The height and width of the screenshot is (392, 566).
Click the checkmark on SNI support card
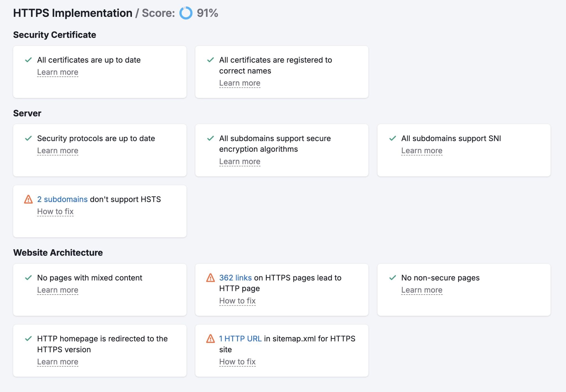pos(392,139)
